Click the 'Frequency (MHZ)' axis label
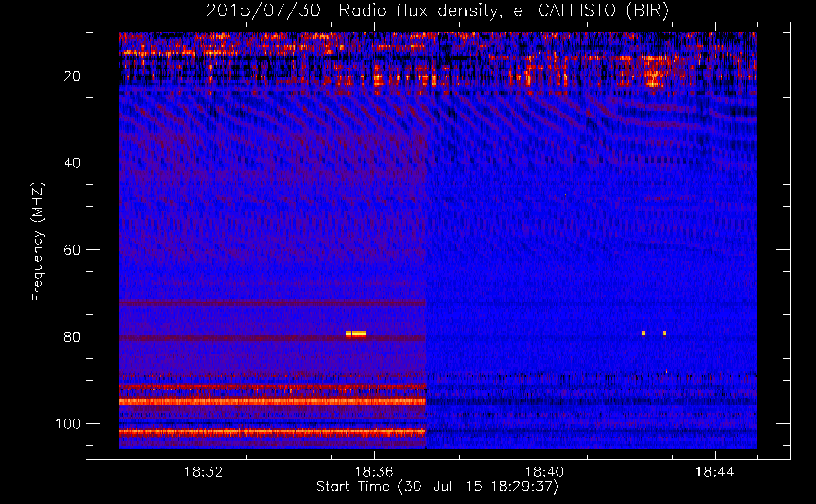 [38, 242]
